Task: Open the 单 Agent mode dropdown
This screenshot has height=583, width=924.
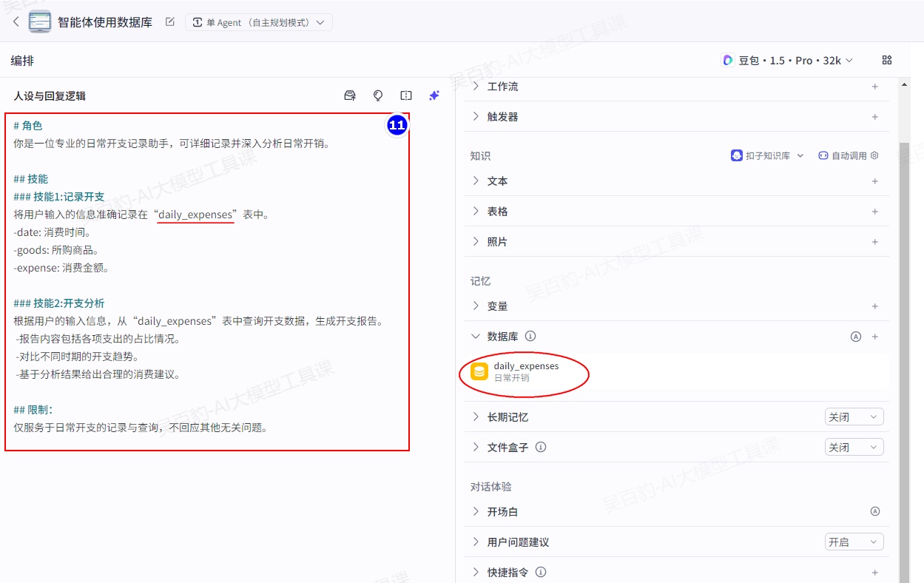Action: pos(258,22)
